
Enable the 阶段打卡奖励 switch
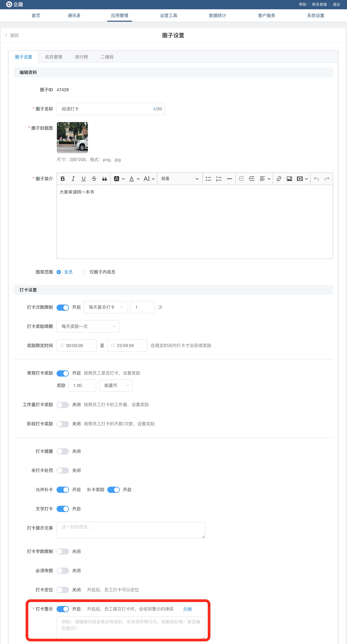[63, 424]
